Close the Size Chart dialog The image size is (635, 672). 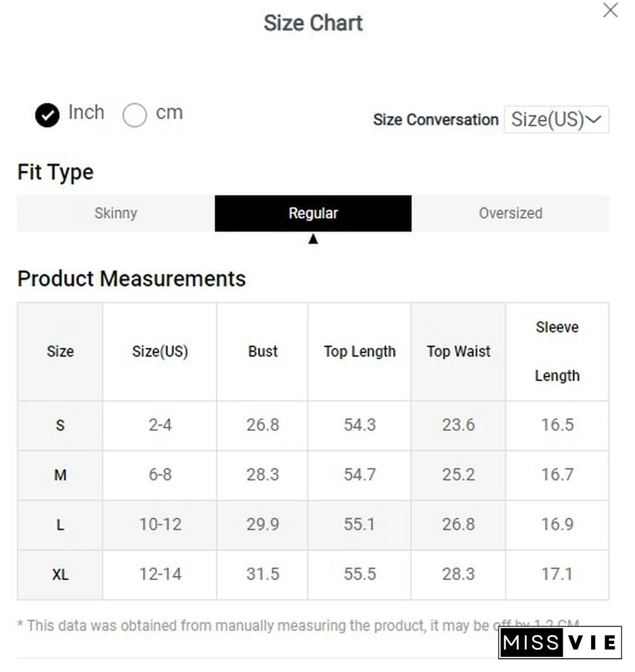tap(610, 10)
